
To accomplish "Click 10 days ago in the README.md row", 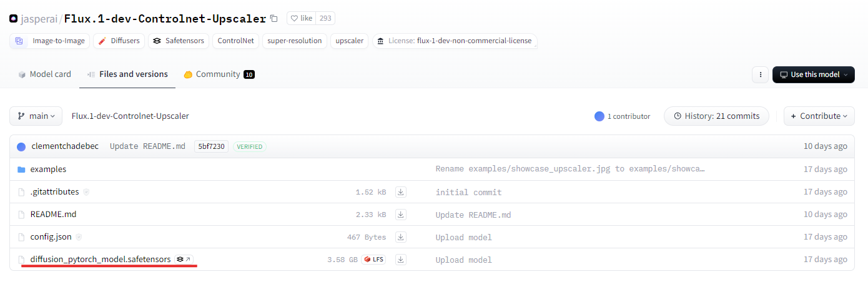I will tap(826, 215).
